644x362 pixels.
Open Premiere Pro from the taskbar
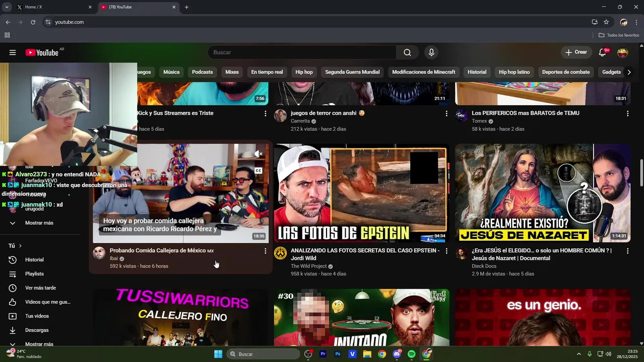click(323, 354)
